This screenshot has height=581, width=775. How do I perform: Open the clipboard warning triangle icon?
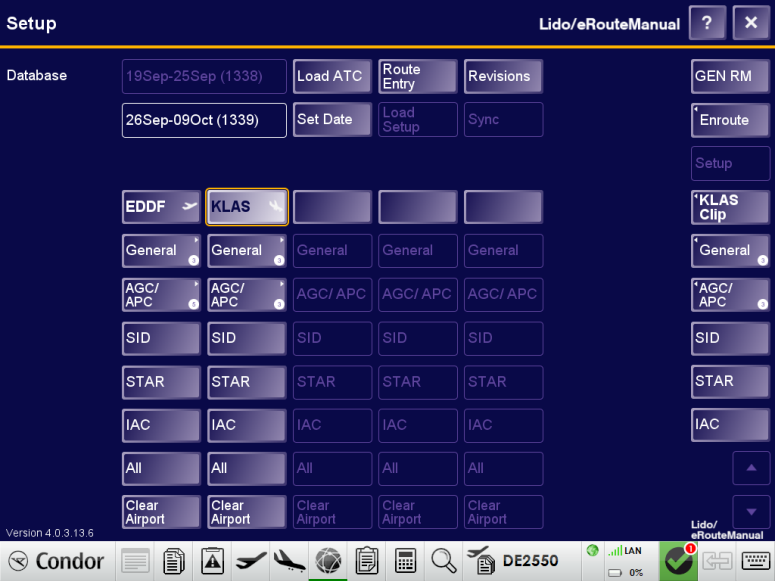click(212, 561)
